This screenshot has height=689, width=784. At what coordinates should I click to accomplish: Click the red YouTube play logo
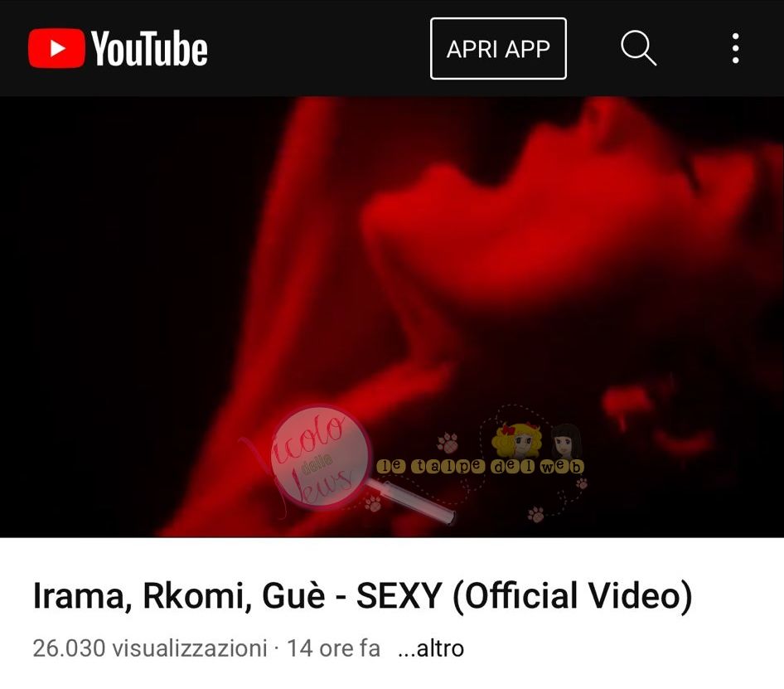coord(56,48)
